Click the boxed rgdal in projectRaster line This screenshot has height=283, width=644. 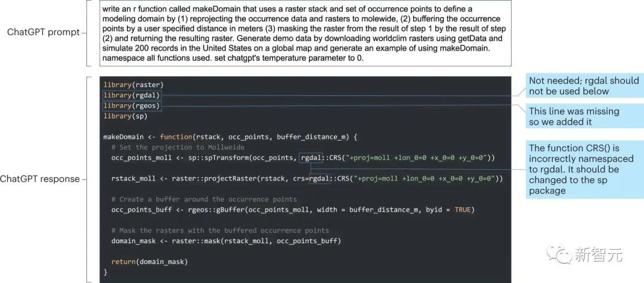[x=319, y=178]
